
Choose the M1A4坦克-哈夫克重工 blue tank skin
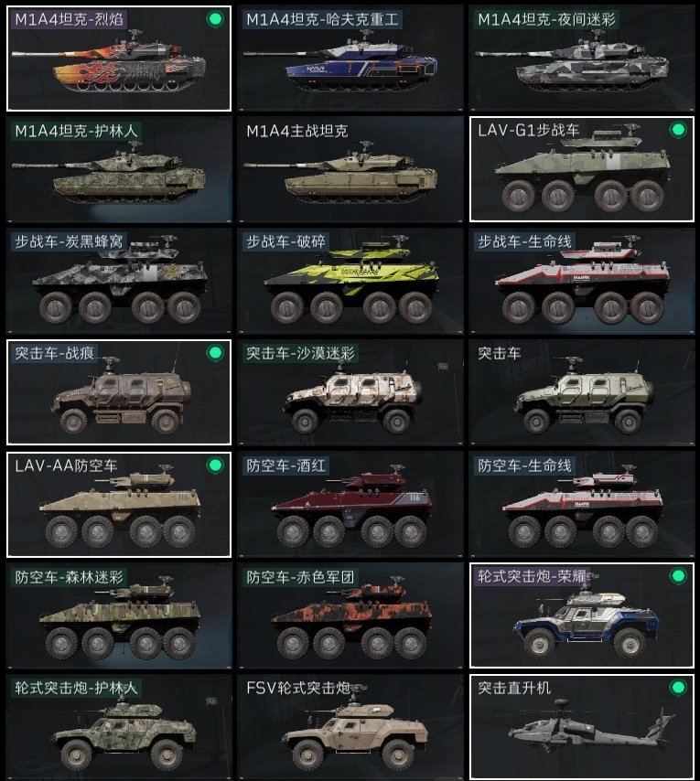click(x=350, y=59)
